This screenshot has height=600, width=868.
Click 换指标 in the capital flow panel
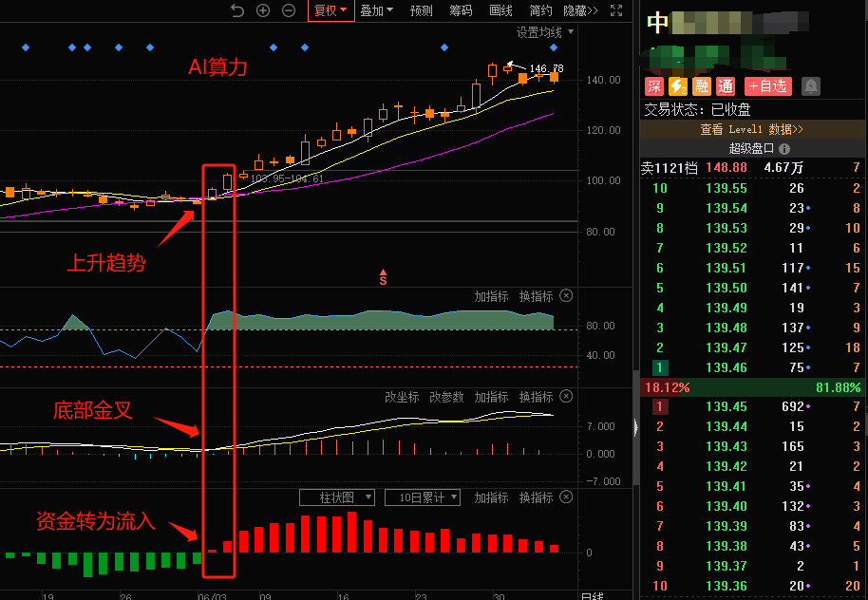point(536,498)
